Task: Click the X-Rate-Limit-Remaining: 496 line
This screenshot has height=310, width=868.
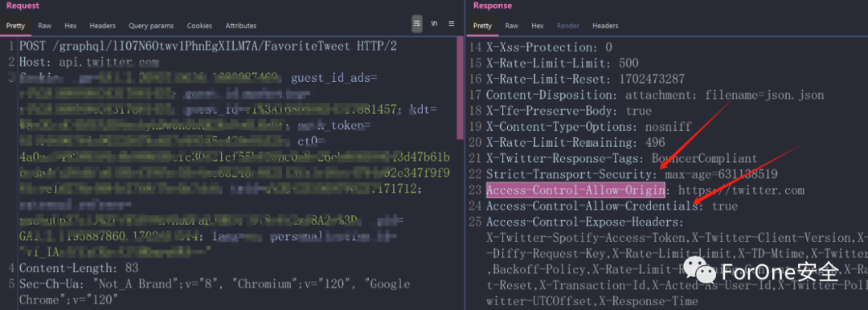Action: tap(575, 143)
